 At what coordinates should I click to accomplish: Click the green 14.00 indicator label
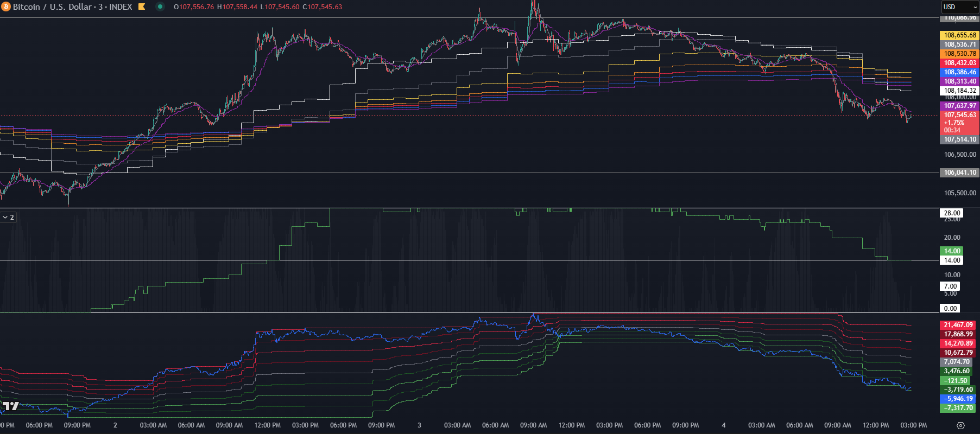951,251
